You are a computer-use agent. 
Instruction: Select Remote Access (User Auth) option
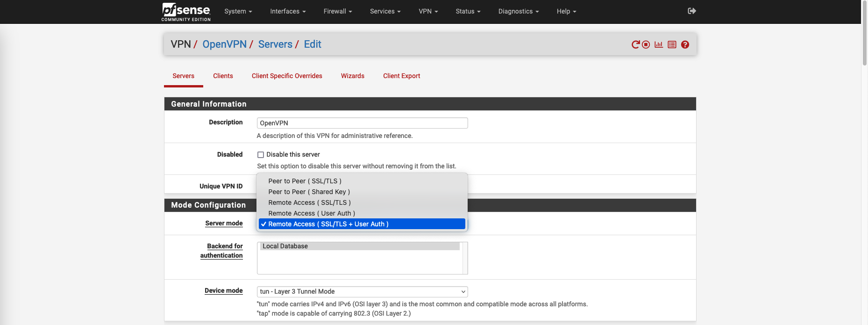(312, 213)
